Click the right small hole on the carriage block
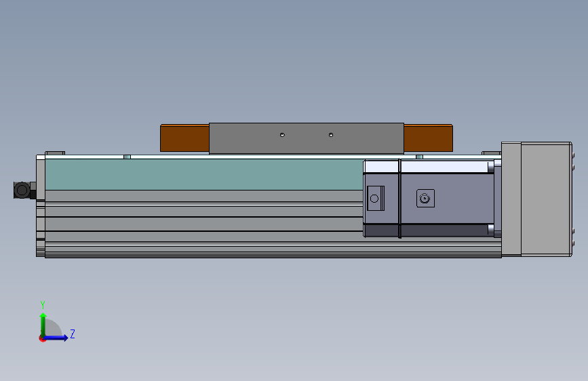 (x=331, y=135)
